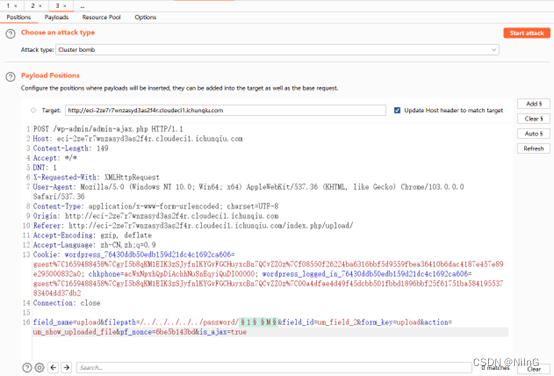Screen dimensions: 554x376
Task: Start the attack
Action: click(526, 33)
